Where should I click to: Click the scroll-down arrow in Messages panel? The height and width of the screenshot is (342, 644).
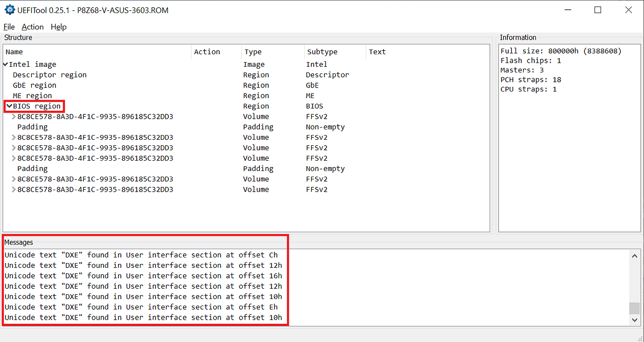[x=635, y=320]
